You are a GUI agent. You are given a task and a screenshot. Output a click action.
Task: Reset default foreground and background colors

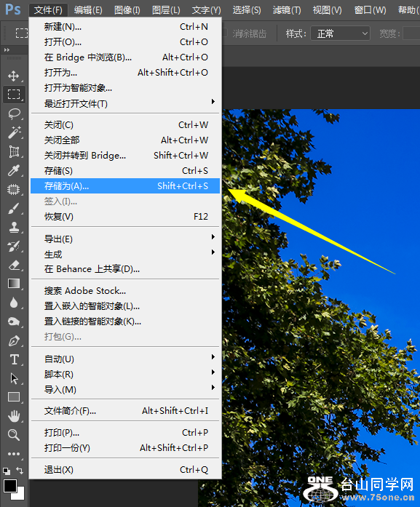tap(6, 471)
